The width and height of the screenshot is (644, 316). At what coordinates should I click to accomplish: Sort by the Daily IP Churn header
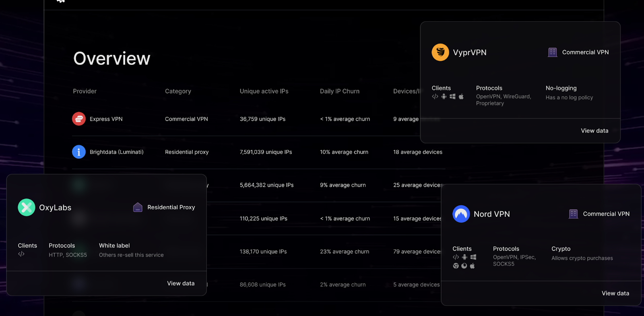pos(340,91)
